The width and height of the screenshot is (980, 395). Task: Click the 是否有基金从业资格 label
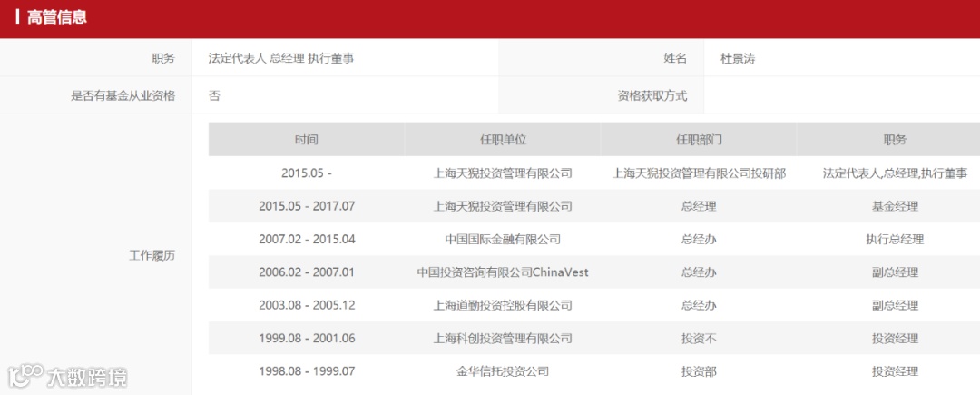coord(123,95)
